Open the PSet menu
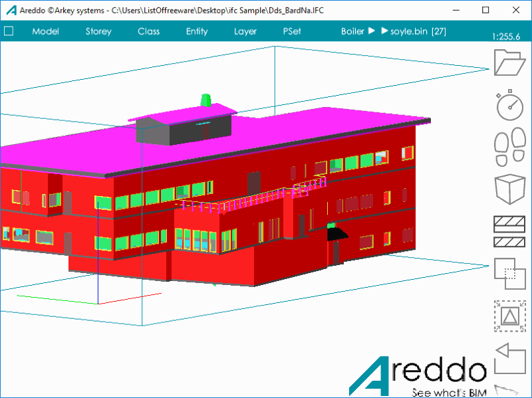This screenshot has height=398, width=532. [292, 31]
